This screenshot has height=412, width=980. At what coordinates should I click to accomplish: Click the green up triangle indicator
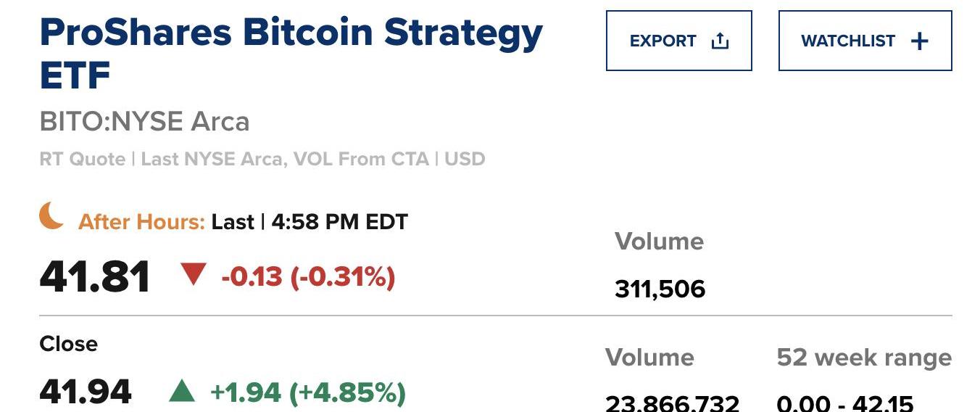[x=182, y=392]
